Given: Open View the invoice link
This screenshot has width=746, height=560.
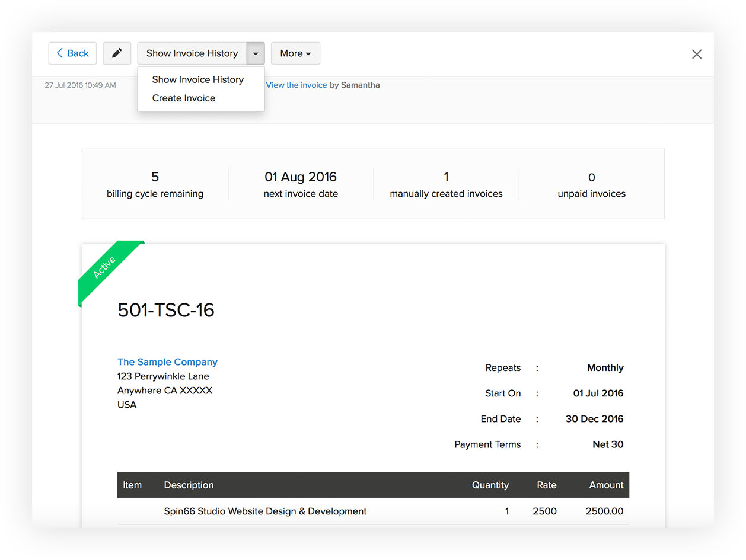Looking at the screenshot, I should click(296, 85).
